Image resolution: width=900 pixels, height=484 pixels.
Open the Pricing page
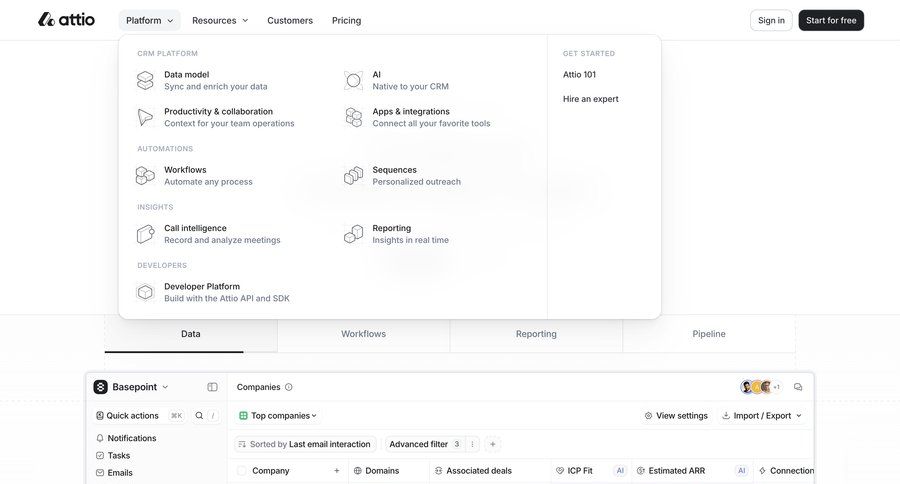point(347,20)
